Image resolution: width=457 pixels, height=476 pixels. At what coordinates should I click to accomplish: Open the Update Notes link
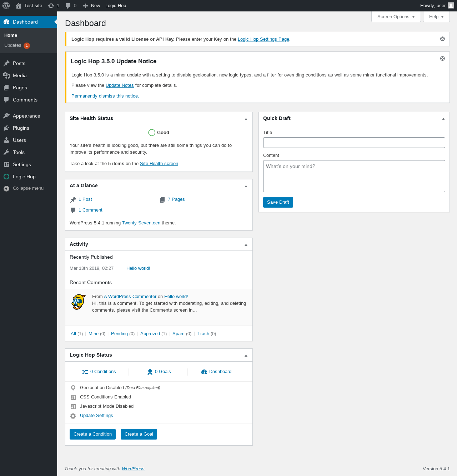click(120, 85)
